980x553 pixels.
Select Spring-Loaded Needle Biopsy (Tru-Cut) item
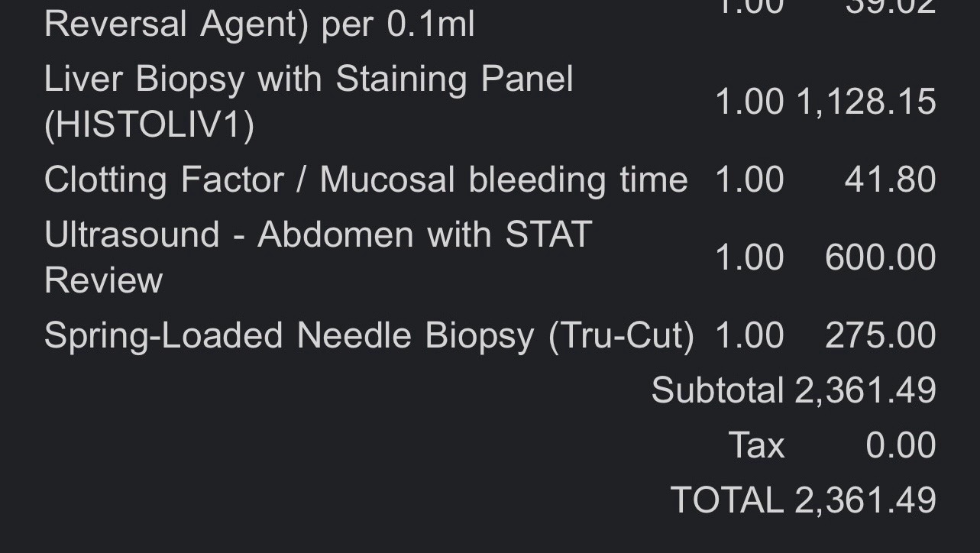pyautogui.click(x=369, y=335)
